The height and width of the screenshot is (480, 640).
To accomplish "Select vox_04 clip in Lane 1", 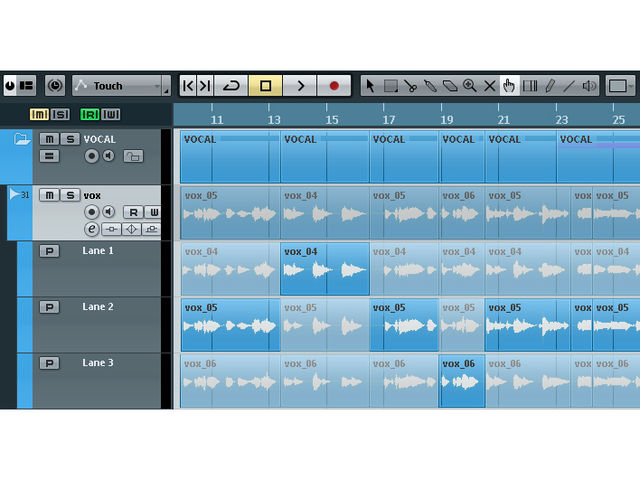I will point(325,269).
